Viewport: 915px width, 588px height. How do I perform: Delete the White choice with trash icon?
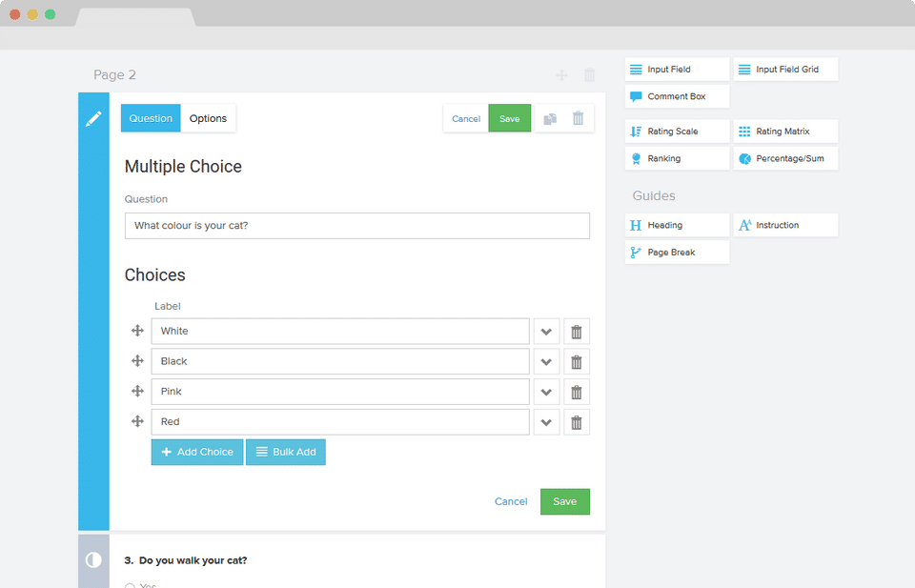(x=577, y=332)
